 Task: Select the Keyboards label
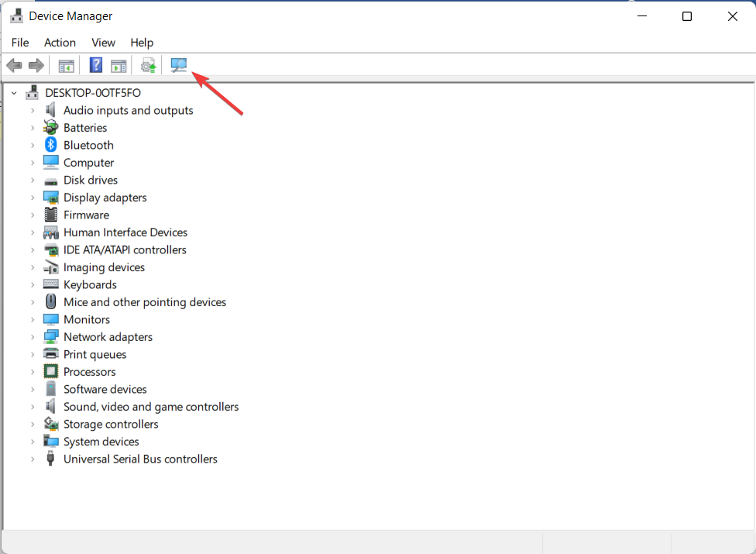pos(90,285)
